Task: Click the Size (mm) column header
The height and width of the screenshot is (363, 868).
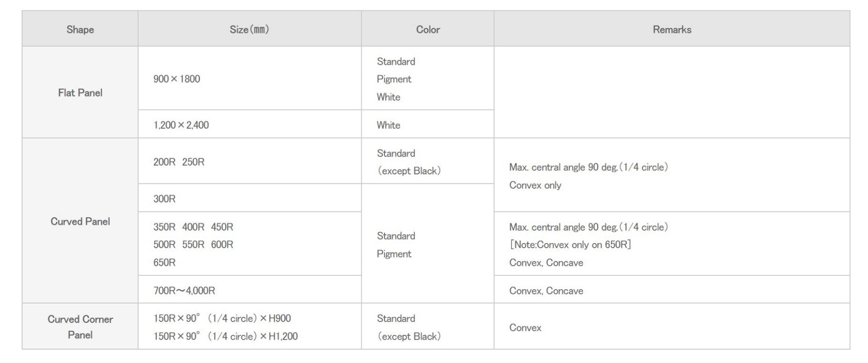Action: pos(249,30)
